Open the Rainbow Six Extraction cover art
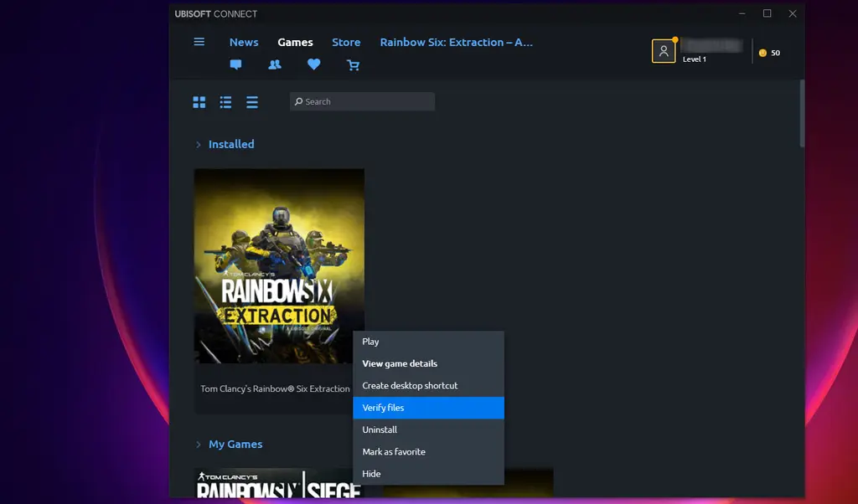 (279, 265)
